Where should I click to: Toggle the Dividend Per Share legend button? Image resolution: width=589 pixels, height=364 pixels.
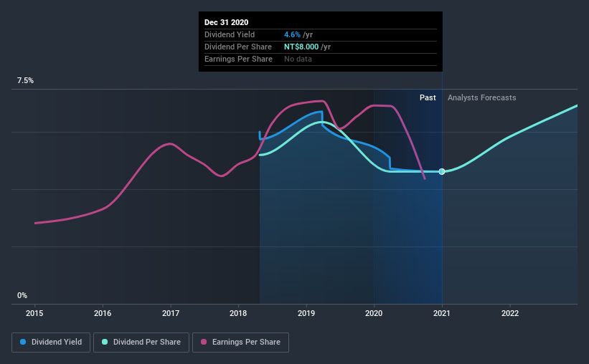pos(141,343)
